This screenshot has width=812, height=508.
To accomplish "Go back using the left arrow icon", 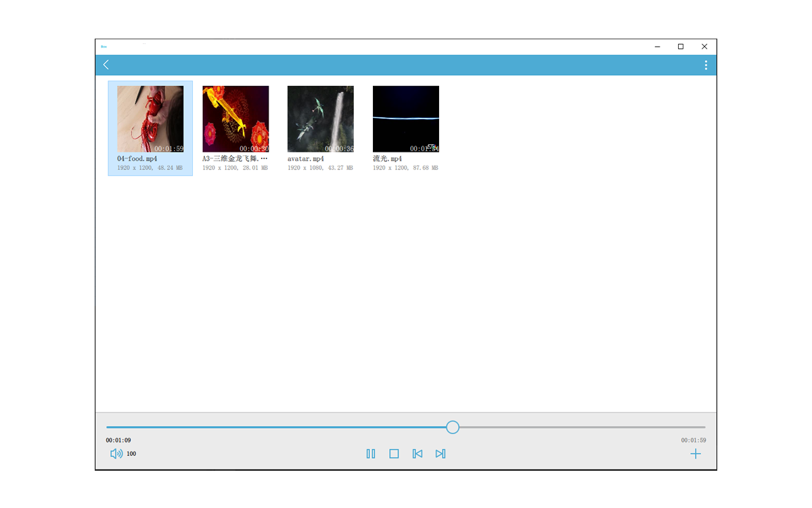I will tap(106, 65).
